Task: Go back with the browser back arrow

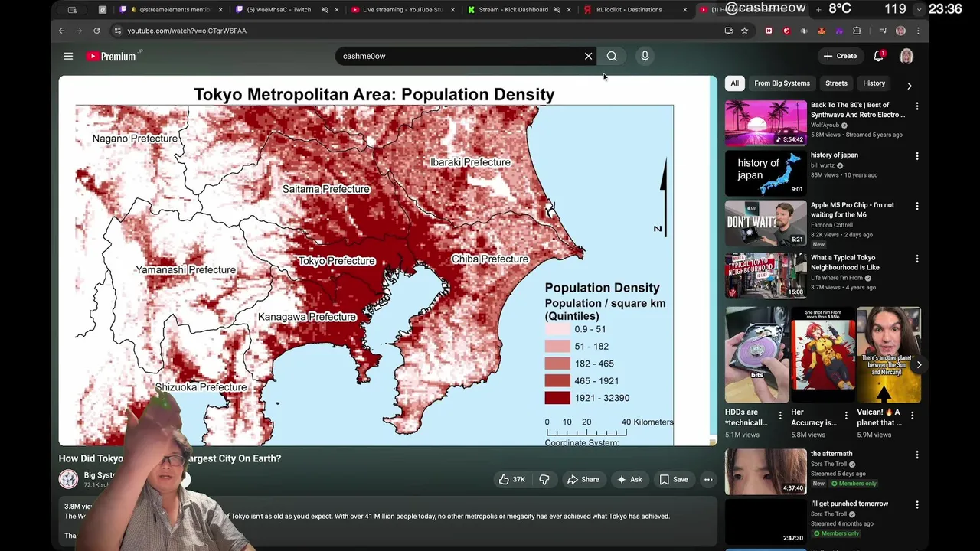Action: pos(62,31)
